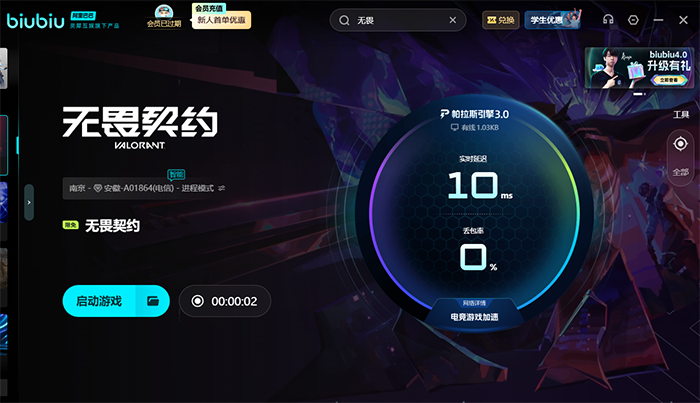The height and width of the screenshot is (403, 700).
Task: Click the 工具 label on right side
Action: click(681, 116)
